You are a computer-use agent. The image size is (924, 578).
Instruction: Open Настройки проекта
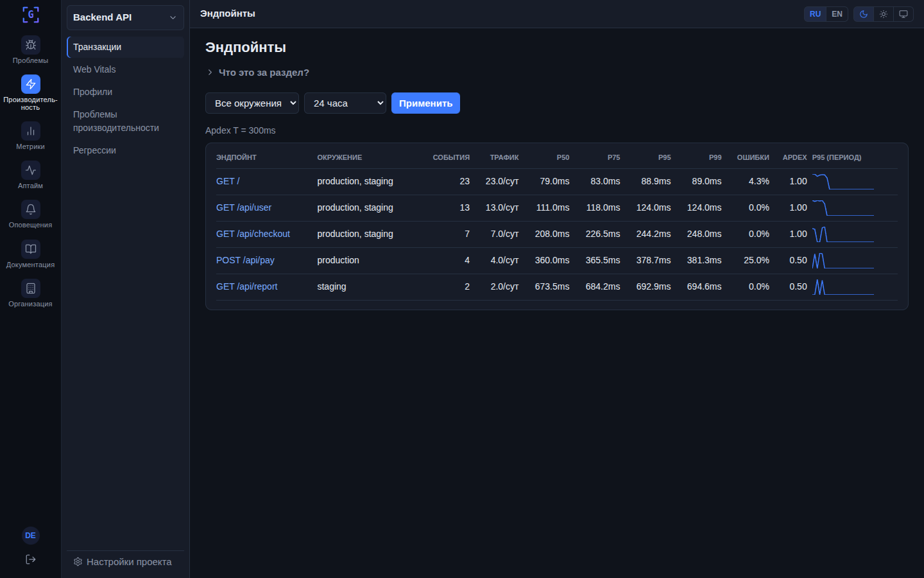[125, 562]
